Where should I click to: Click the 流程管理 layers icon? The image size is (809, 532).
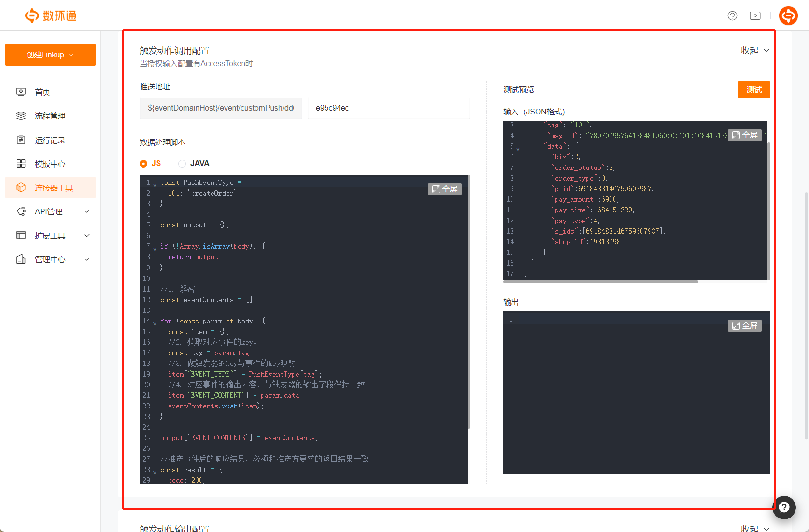pos(21,116)
